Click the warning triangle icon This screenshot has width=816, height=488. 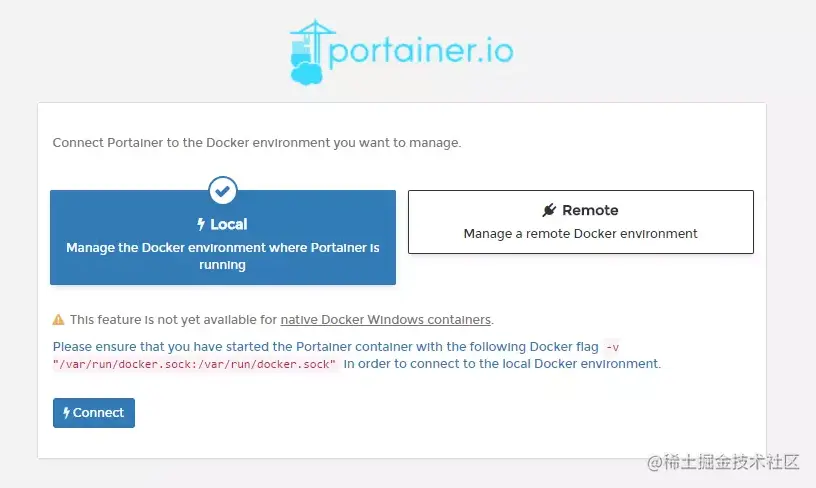(58, 319)
